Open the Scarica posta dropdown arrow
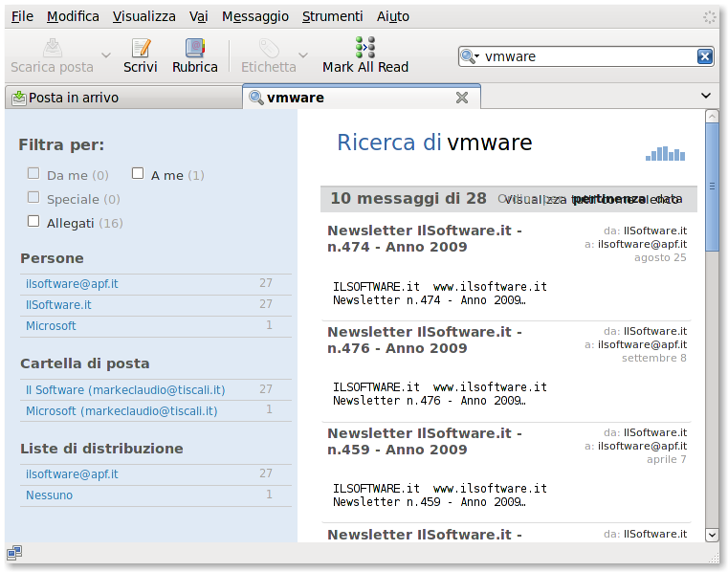Image resolution: width=728 pixels, height=572 pixels. tap(106, 55)
